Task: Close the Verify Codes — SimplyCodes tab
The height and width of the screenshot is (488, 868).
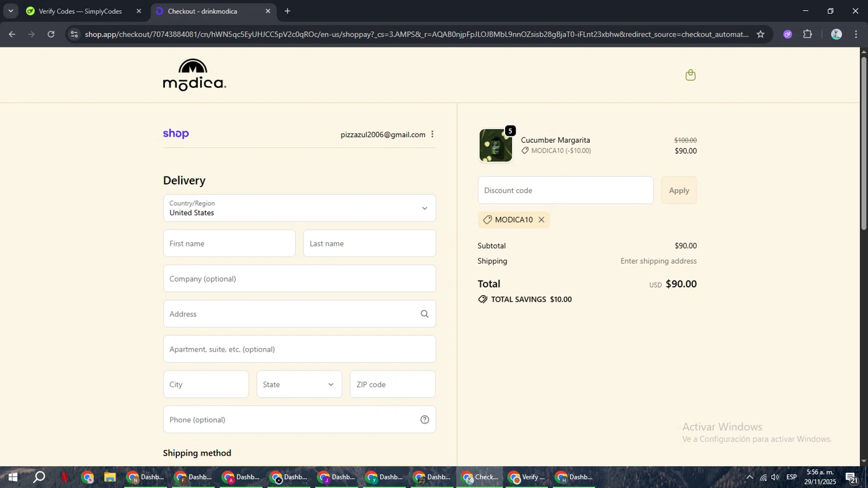Action: pos(139,11)
